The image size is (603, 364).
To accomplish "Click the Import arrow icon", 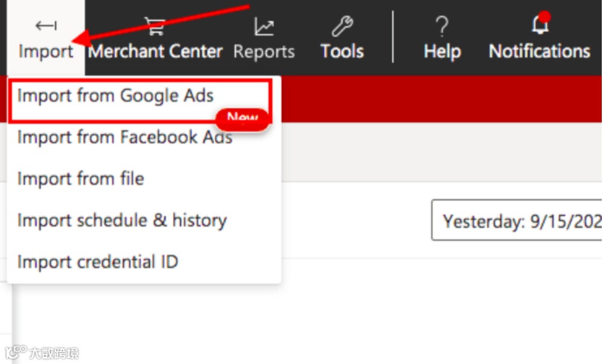I will click(46, 26).
